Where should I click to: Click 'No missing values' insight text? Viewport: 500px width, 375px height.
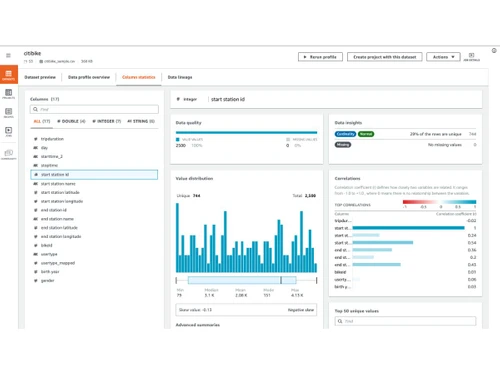[445, 145]
